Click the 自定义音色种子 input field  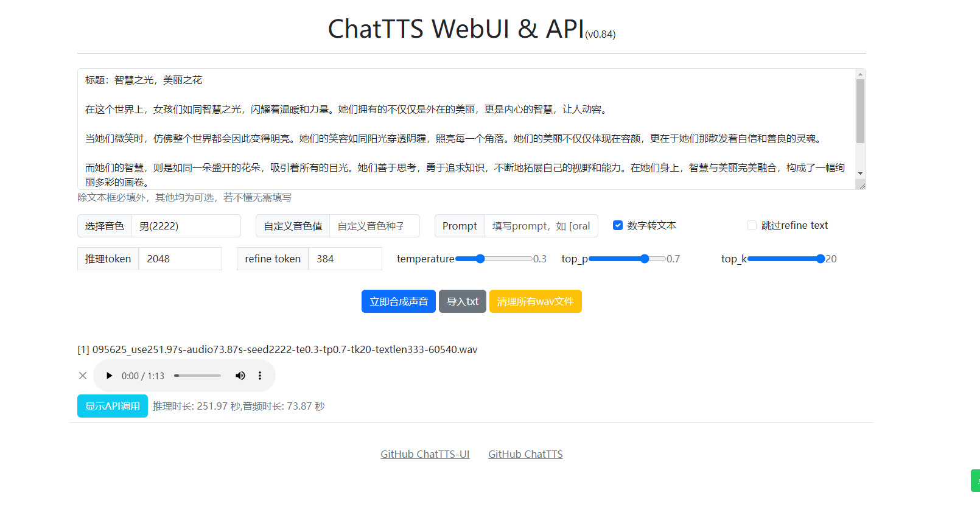coord(374,226)
